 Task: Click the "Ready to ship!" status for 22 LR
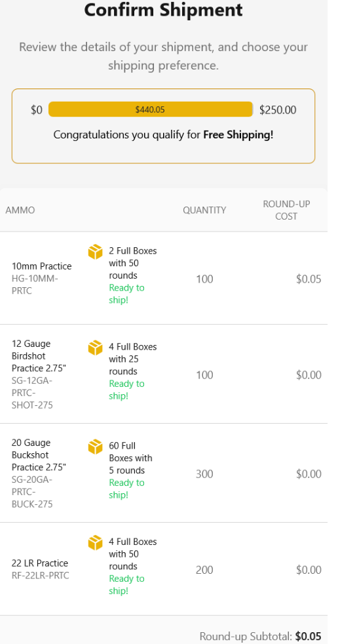pyautogui.click(x=126, y=585)
